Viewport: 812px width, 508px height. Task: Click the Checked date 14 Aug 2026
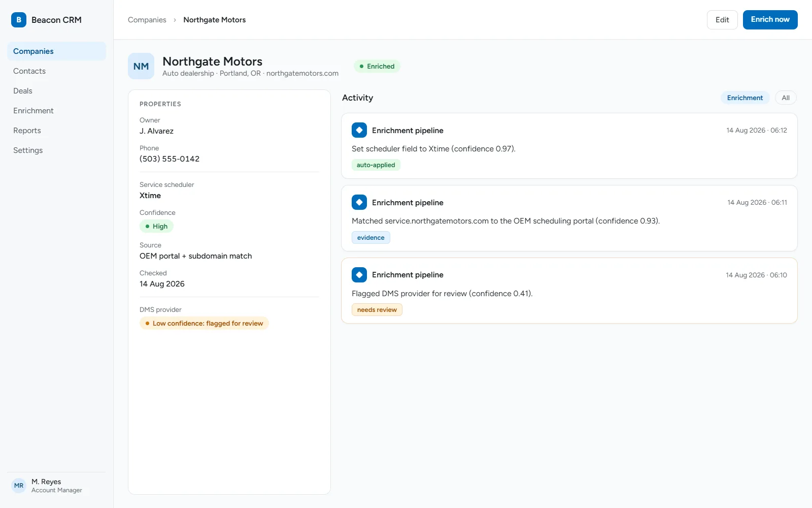click(162, 284)
